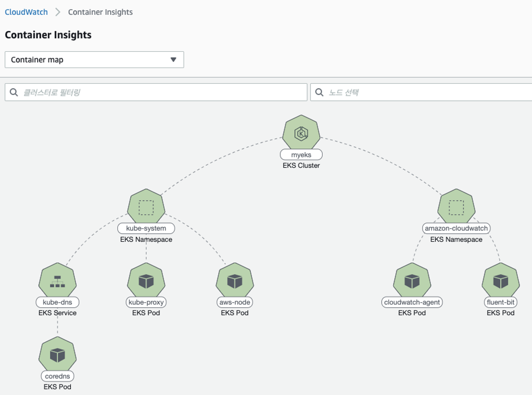
Task: Click the EKS Service caption text
Action: click(x=57, y=313)
